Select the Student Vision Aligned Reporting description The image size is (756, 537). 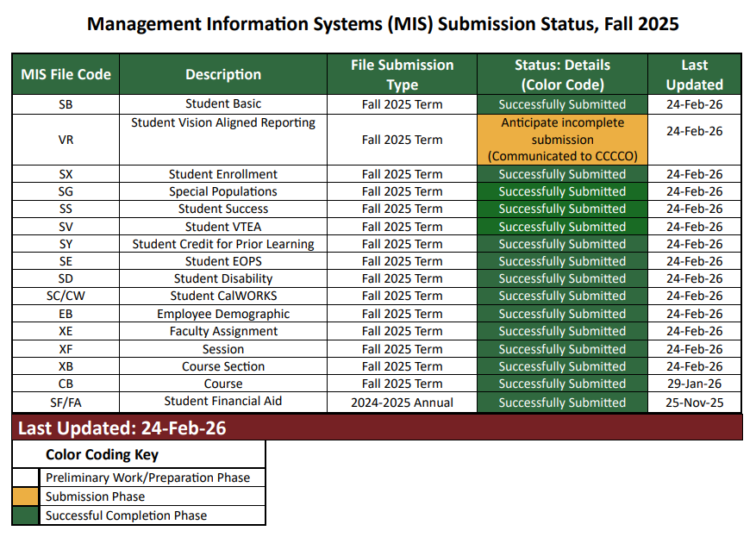(x=222, y=122)
